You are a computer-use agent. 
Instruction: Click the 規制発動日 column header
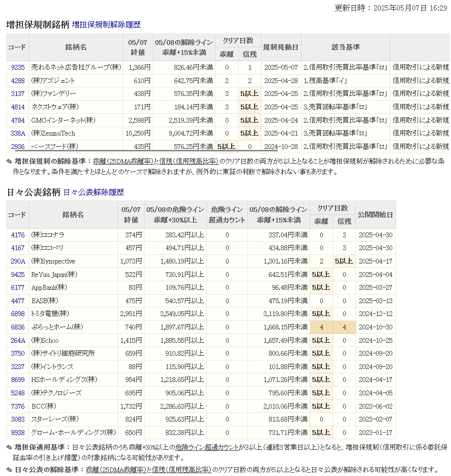[280, 47]
